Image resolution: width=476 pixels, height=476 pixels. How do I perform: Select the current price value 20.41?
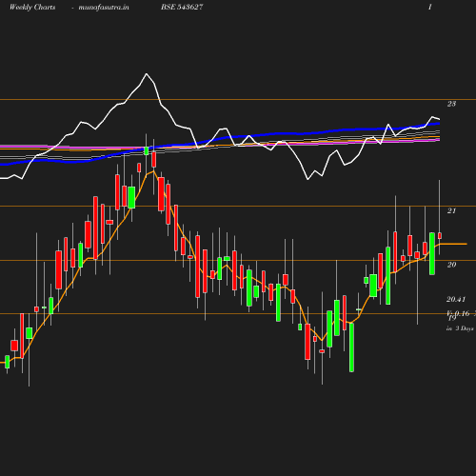click(456, 299)
